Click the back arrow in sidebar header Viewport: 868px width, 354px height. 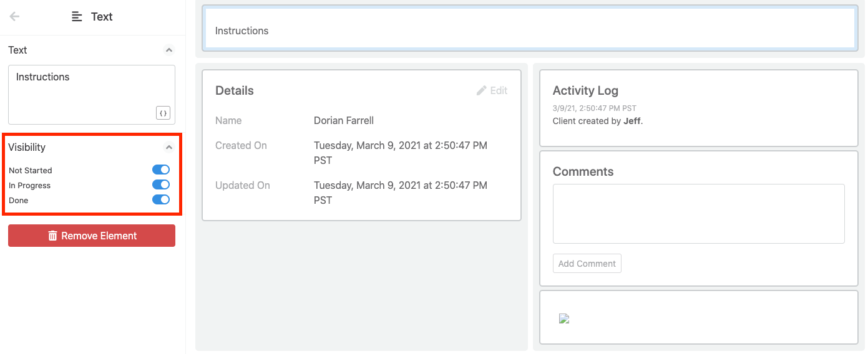14,17
